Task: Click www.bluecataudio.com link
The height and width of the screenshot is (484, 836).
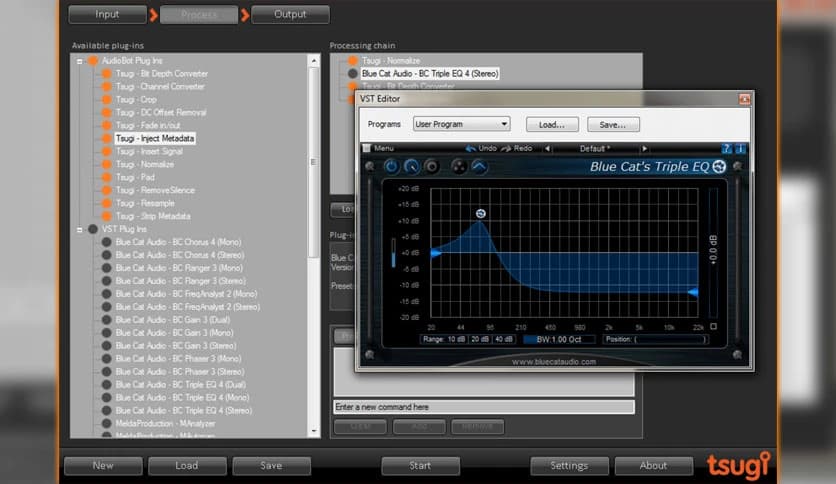Action: [554, 361]
